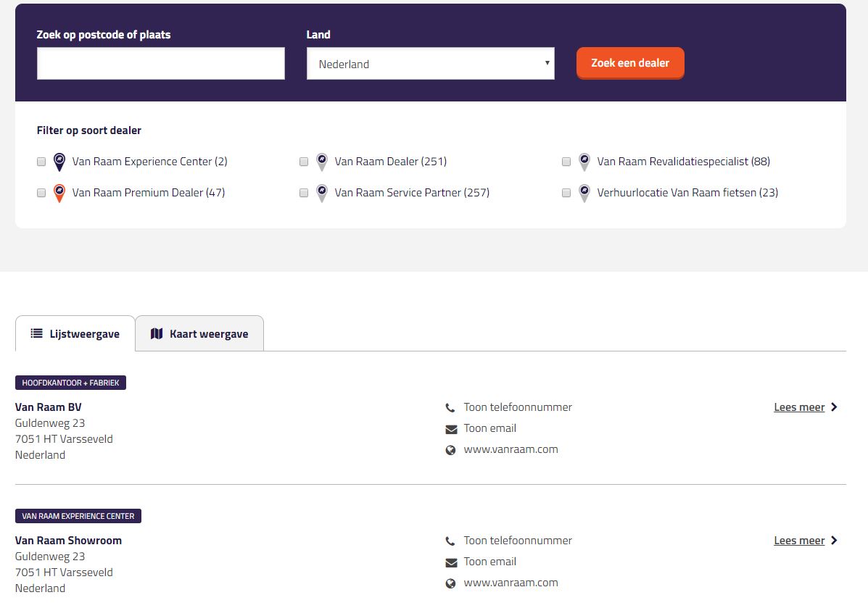Click the Van Raam Premium Dealer (47) label
This screenshot has height=608, width=868.
149,193
